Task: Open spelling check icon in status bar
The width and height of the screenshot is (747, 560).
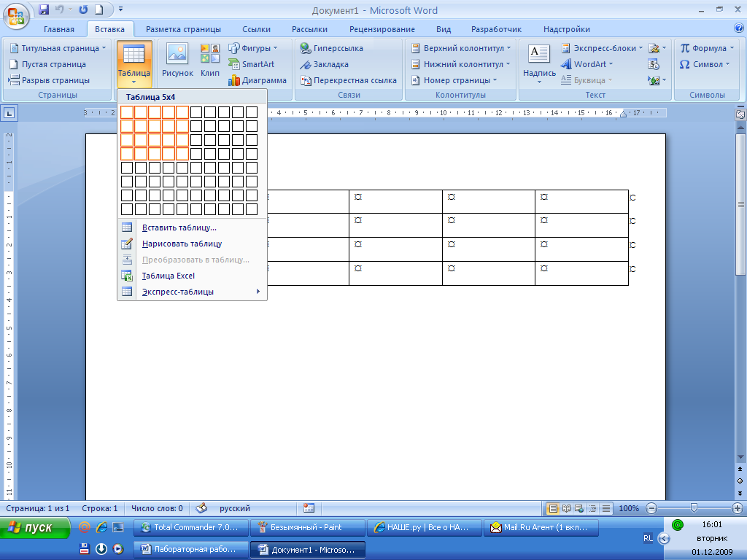Action: coord(201,508)
